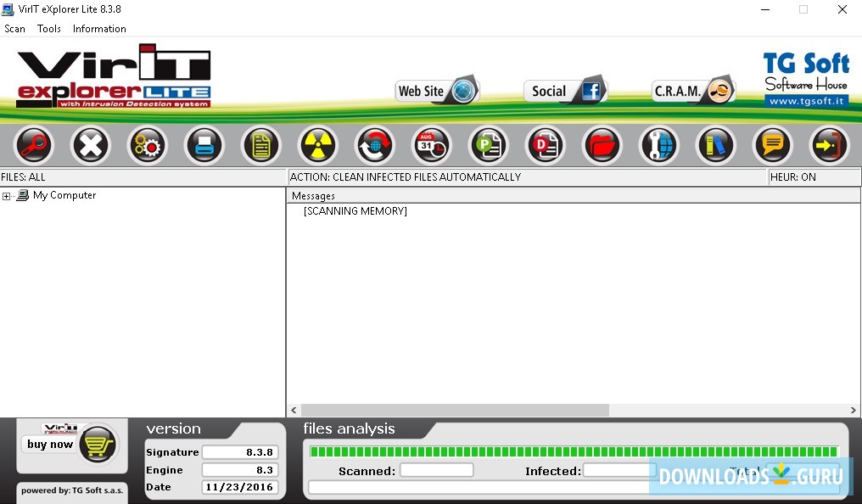The width and height of the screenshot is (862, 504).
Task: Click the [SCANNING MEMORY] message line
Action: coord(355,211)
